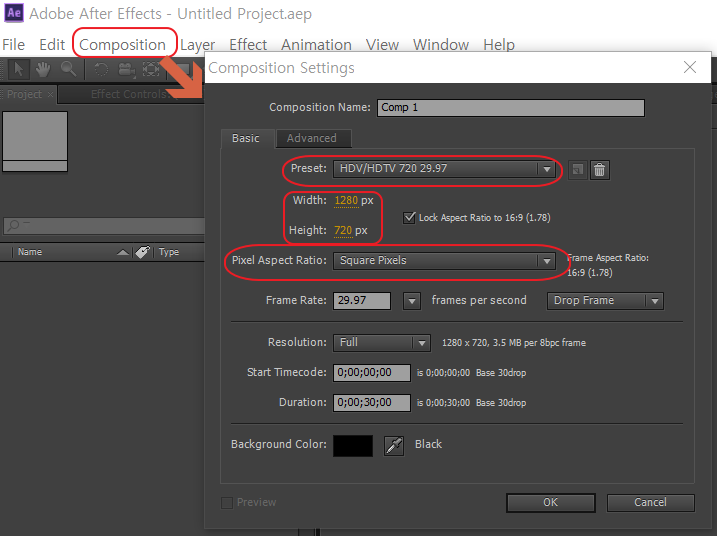The width and height of the screenshot is (717, 536).
Task: Close the Composition Settings dialog
Action: click(690, 67)
